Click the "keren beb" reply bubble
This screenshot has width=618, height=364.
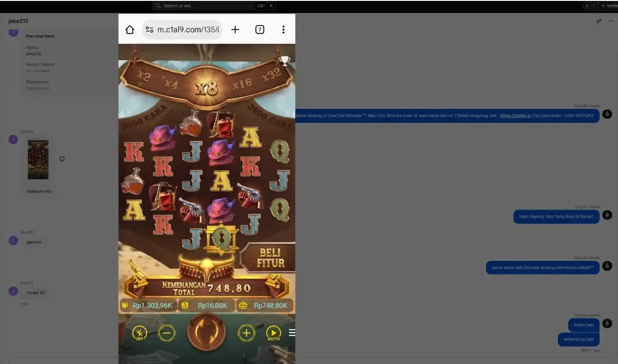click(x=583, y=325)
